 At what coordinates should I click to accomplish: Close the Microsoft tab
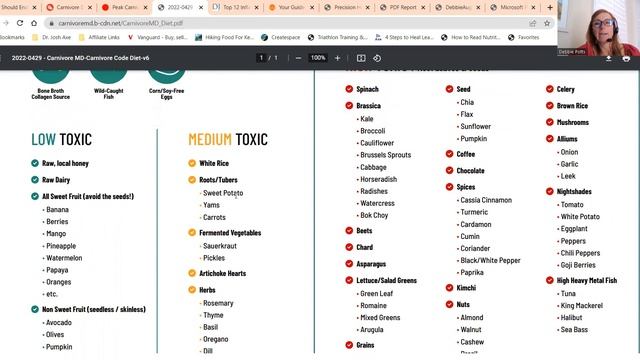(533, 7)
